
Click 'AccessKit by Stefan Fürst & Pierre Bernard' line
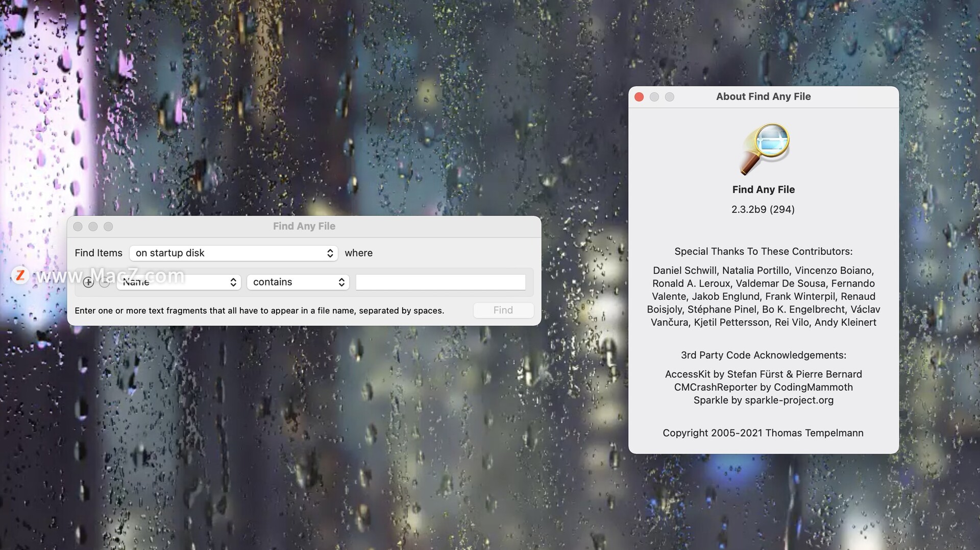pos(764,374)
